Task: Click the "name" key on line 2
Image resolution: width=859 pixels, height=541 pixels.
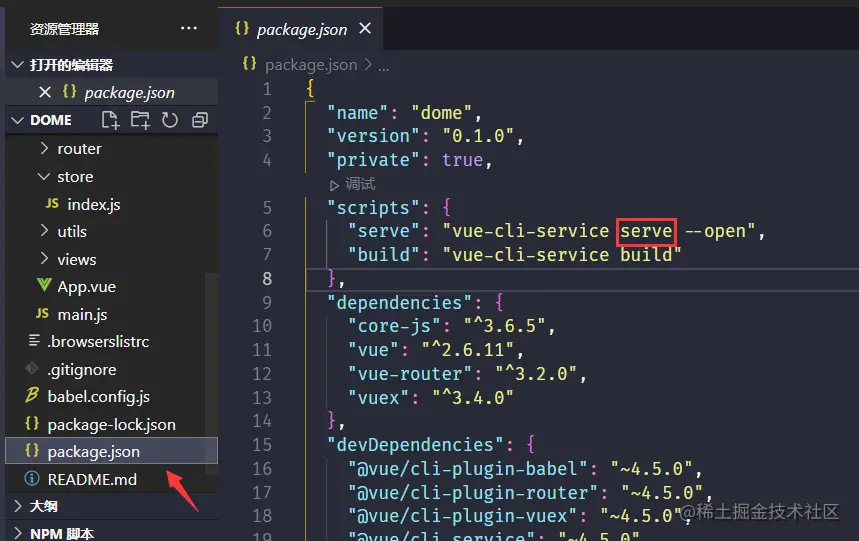Action: coord(358,113)
